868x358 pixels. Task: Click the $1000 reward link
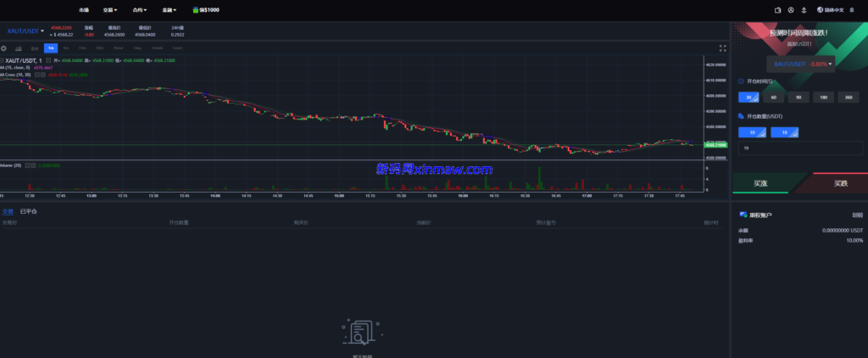(x=206, y=10)
